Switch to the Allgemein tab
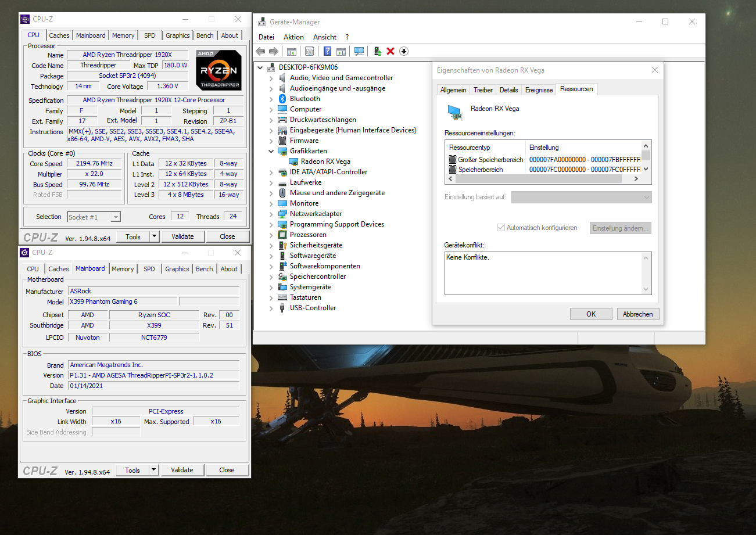 (x=453, y=90)
